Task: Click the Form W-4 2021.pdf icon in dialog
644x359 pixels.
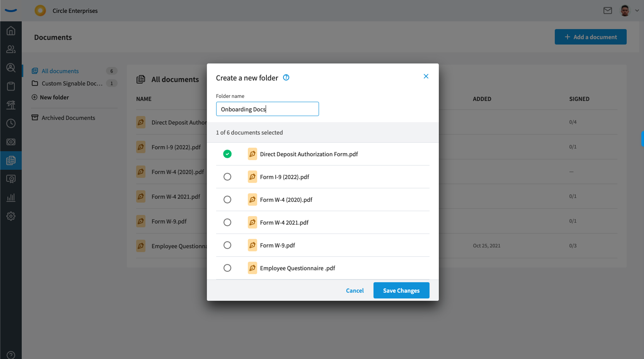Action: pyautogui.click(x=252, y=222)
